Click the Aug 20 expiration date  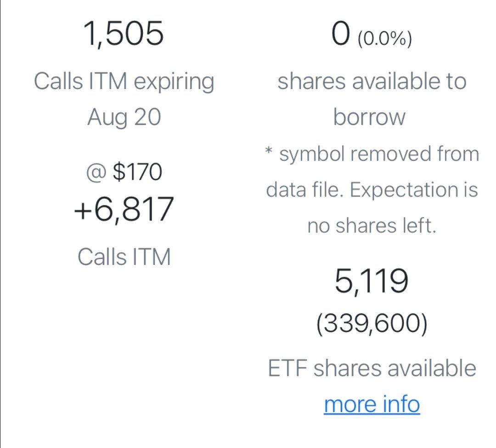coord(124,117)
